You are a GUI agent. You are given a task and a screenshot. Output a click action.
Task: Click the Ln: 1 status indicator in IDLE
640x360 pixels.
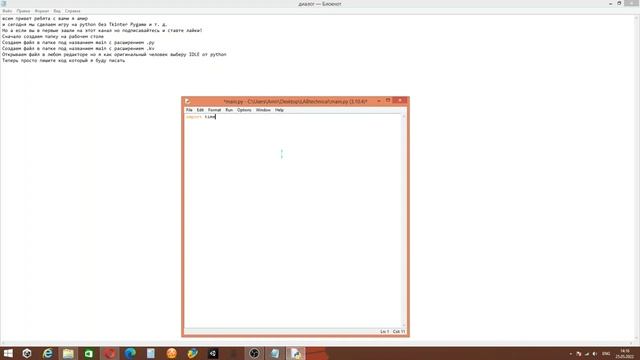tap(384, 332)
